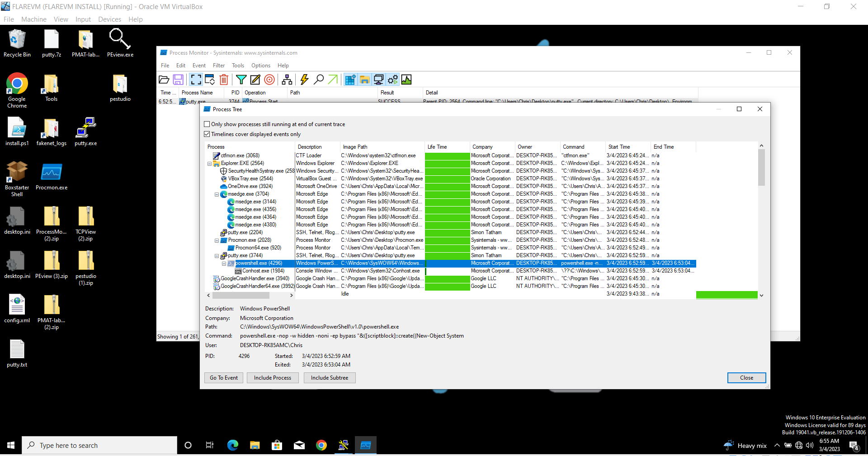Toggle the Capture events toolbar button
The height and width of the screenshot is (456, 868).
[x=196, y=80]
